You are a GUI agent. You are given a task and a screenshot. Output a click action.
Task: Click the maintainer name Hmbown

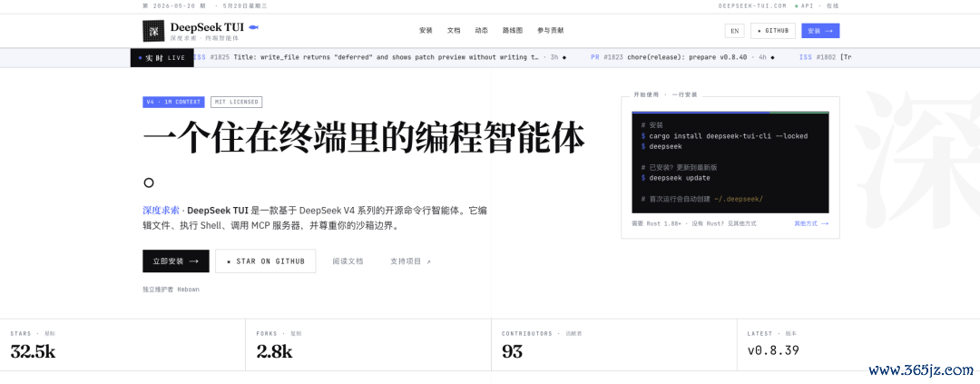(x=188, y=290)
